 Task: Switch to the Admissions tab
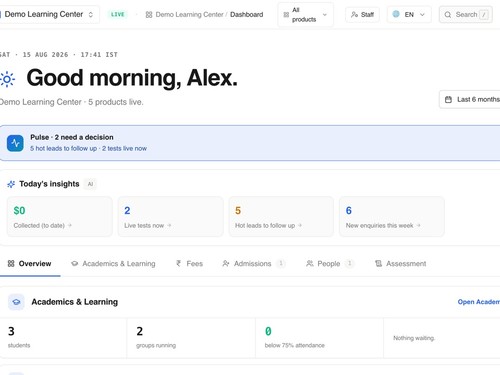click(253, 264)
